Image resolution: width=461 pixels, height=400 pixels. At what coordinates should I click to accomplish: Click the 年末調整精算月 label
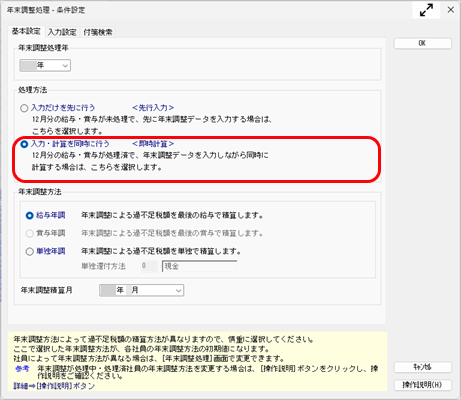pos(46,290)
